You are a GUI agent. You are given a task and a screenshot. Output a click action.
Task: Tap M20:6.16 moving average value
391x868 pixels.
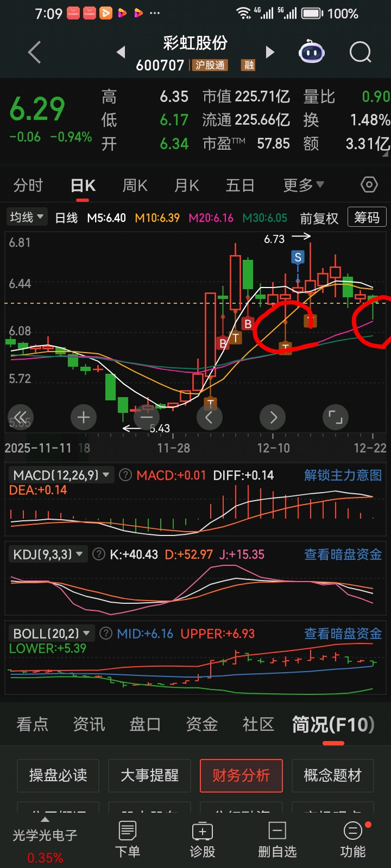[211, 218]
